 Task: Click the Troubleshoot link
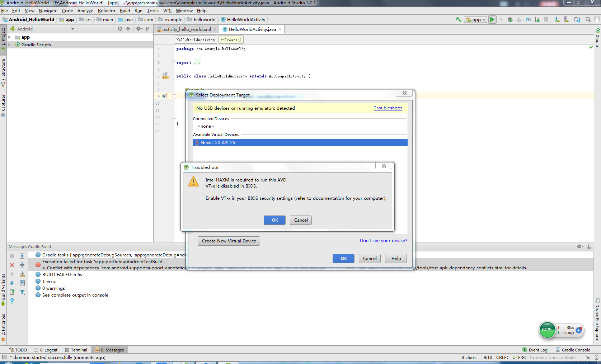[388, 108]
